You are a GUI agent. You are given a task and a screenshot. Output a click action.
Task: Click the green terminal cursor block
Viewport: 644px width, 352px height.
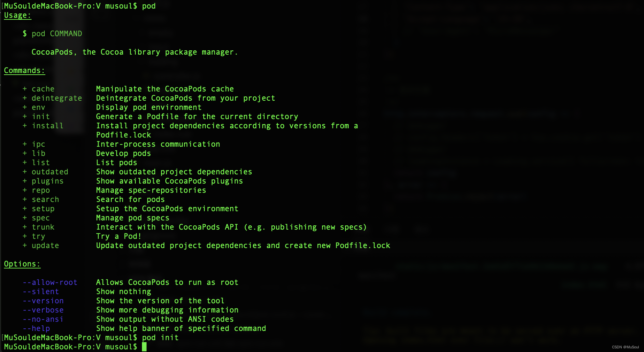pyautogui.click(x=144, y=347)
